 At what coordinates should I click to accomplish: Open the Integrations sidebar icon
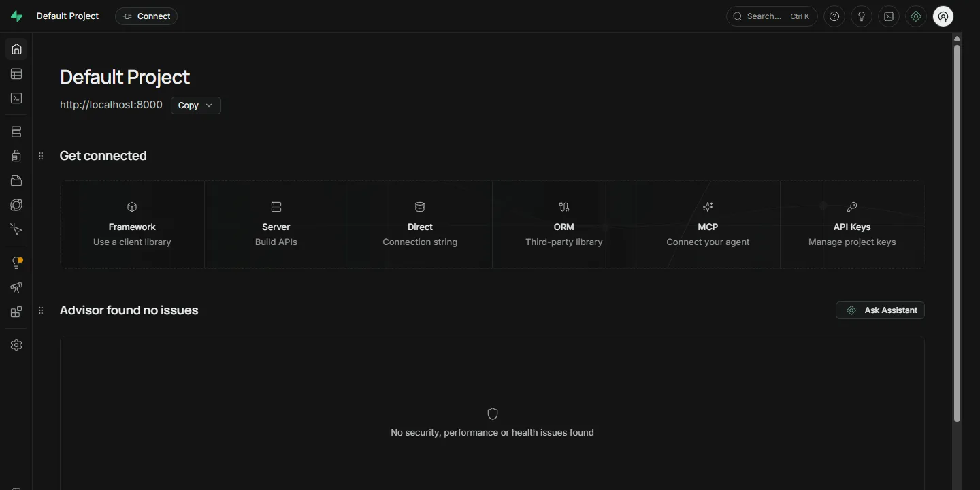pos(16,312)
